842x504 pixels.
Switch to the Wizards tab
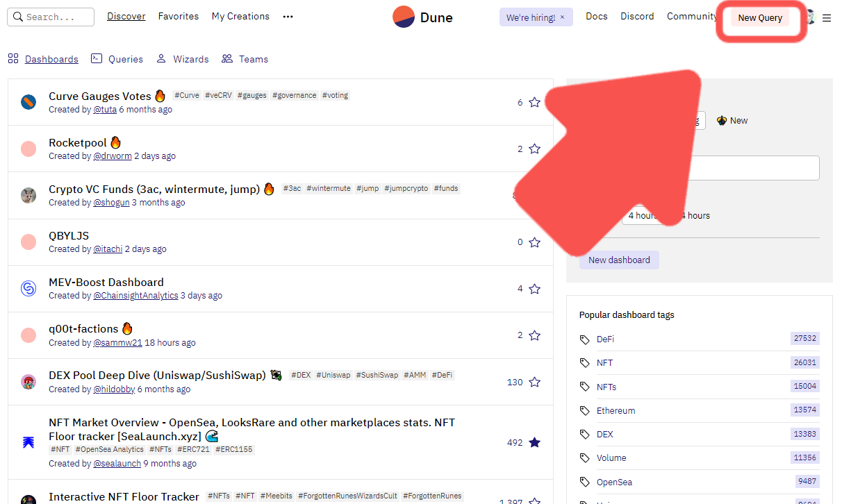click(183, 59)
